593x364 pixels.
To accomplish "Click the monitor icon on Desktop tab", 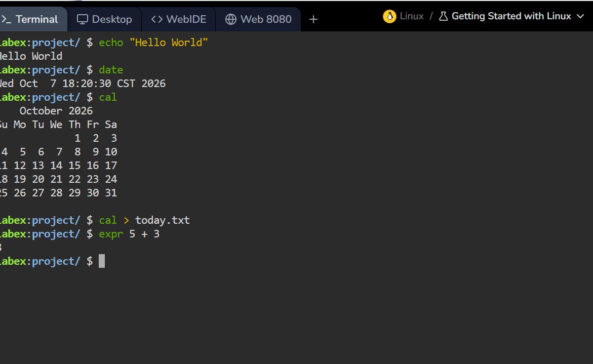I will point(82,19).
